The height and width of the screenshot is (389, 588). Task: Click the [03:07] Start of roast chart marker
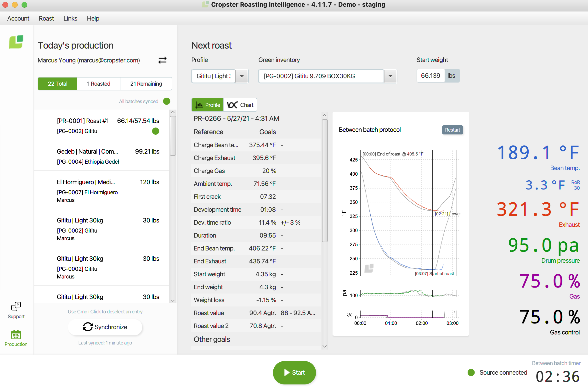pyautogui.click(x=434, y=273)
